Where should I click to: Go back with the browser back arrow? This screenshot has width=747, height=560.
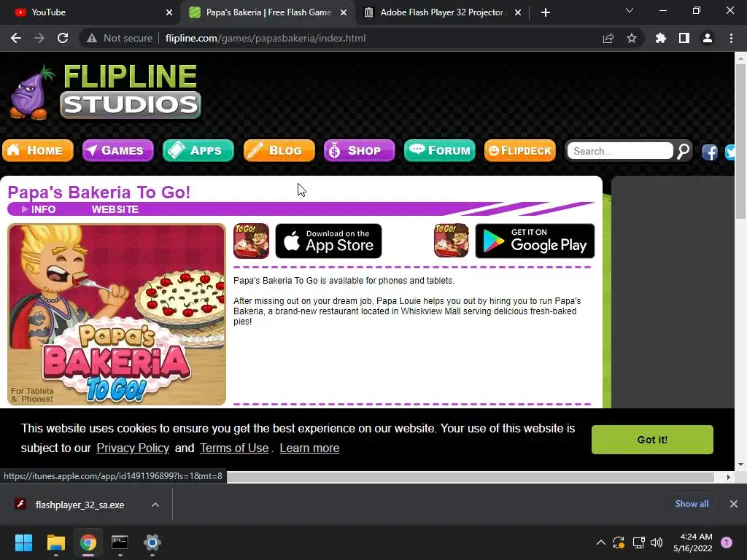[16, 38]
